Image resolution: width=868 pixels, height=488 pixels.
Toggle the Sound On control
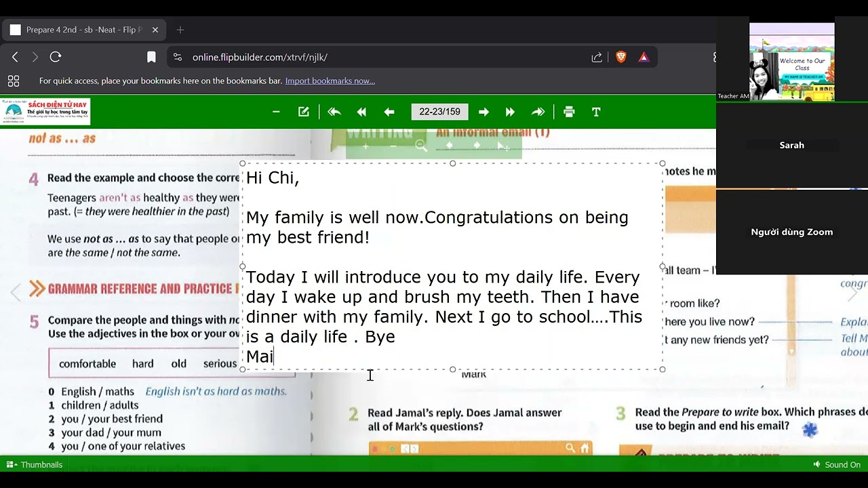837,464
